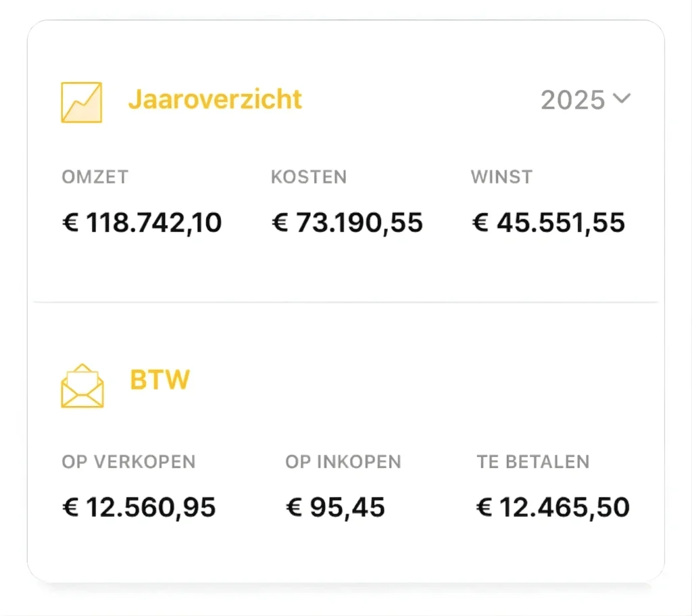
Task: Click the OMZET amount € 118.742,10
Action: (x=141, y=222)
